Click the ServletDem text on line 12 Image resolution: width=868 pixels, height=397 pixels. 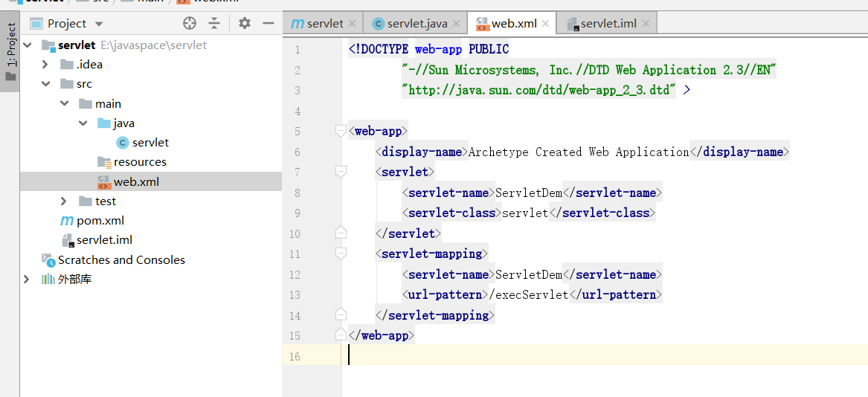tap(529, 274)
